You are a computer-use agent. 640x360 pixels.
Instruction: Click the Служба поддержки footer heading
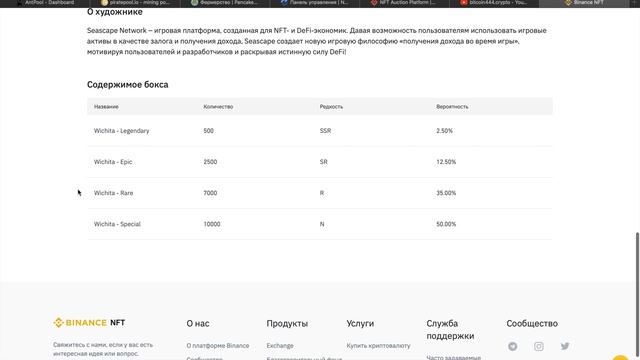[450, 329]
